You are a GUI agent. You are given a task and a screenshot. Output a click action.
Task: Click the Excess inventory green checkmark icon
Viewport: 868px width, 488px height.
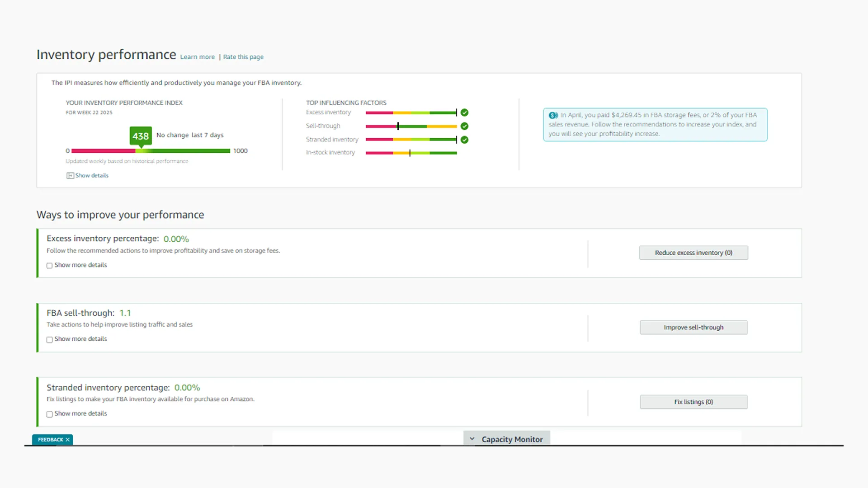tap(464, 113)
